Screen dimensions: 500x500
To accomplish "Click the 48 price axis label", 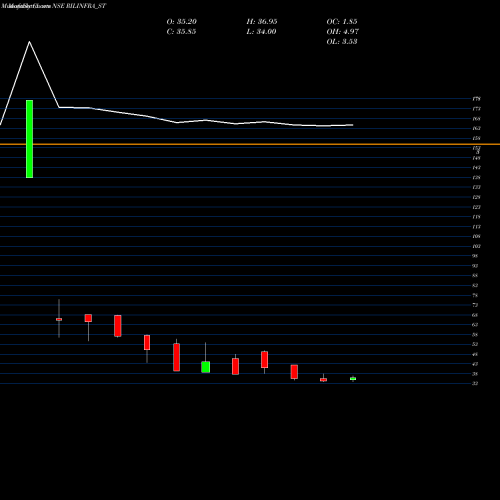I will (x=475, y=354).
